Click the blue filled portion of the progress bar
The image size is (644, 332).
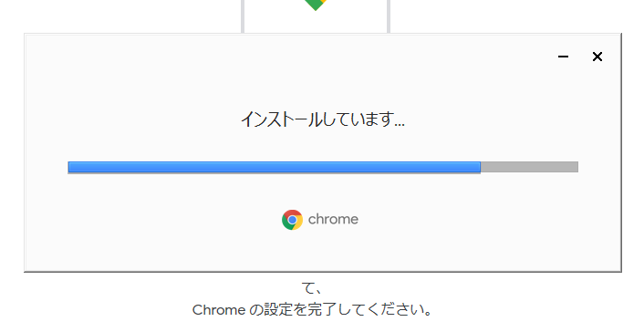click(274, 167)
